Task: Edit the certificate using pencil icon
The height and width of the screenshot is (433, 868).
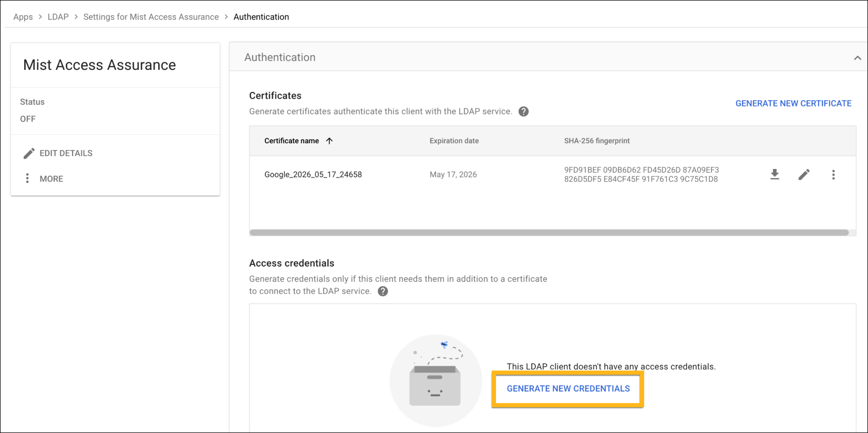Action: click(804, 175)
